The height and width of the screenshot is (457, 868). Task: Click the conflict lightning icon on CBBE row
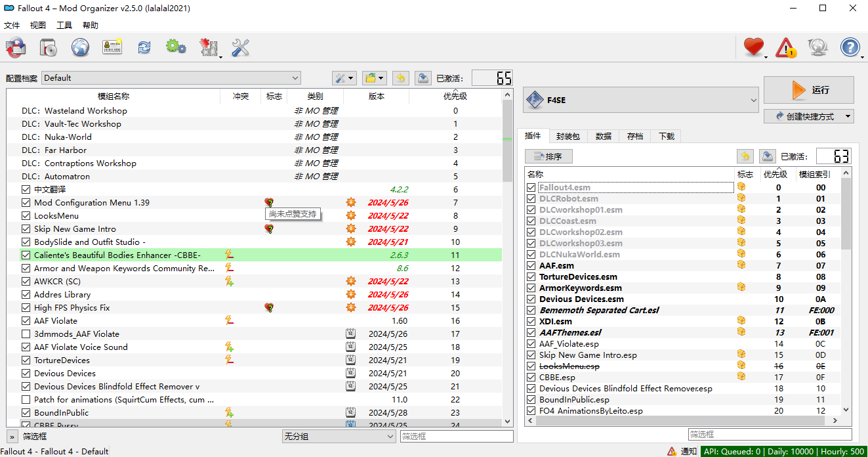[x=229, y=255]
